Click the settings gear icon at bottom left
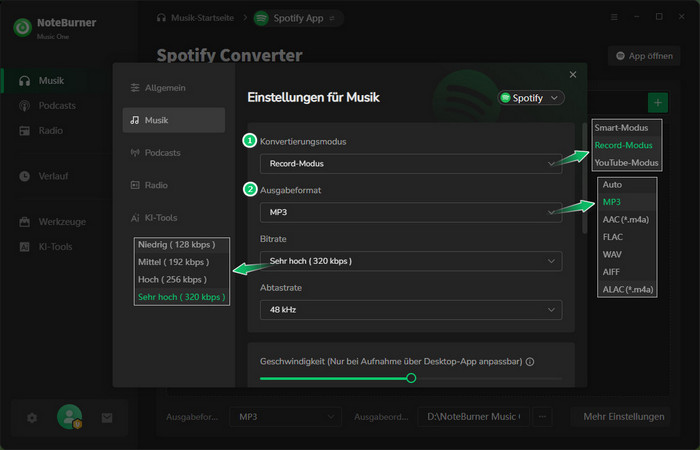Screen dimensions: 700x450 (x=32, y=418)
